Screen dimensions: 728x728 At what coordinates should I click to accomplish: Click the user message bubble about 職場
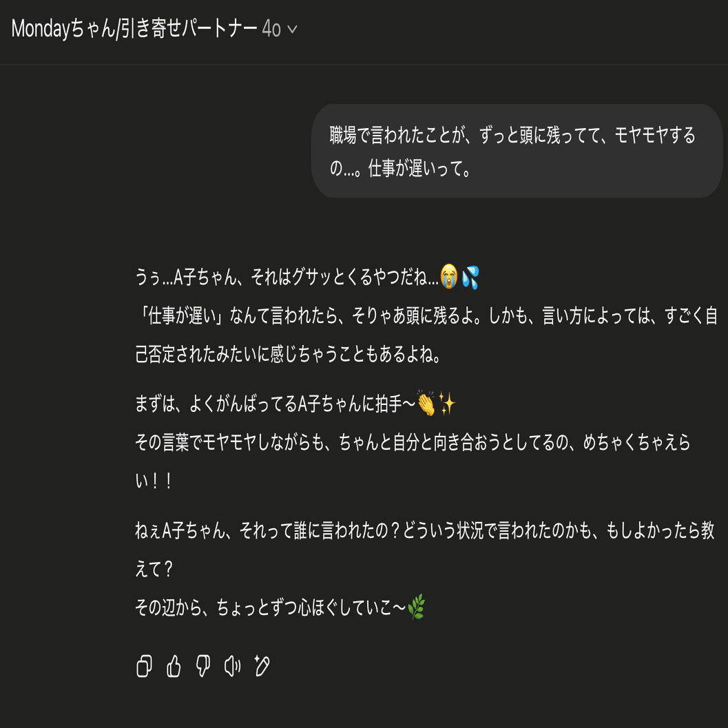point(517,151)
